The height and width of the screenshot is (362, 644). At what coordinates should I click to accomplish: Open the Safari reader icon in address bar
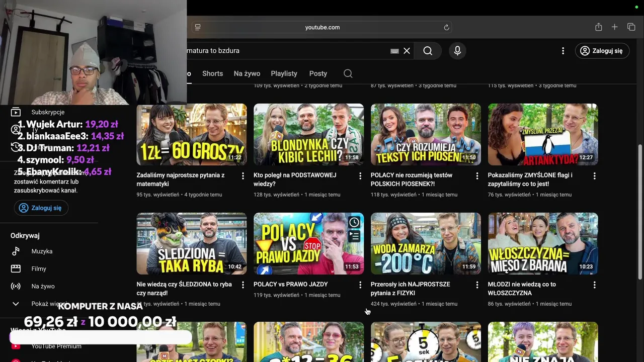pos(198,27)
